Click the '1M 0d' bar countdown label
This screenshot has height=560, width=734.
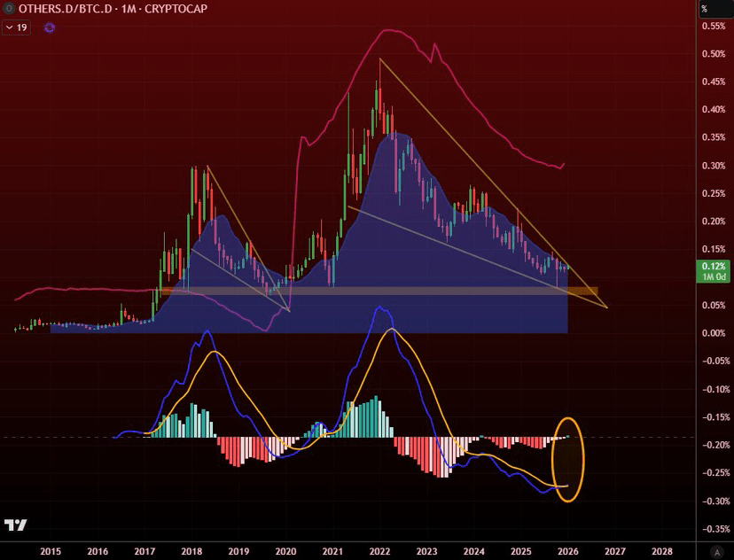pos(714,277)
